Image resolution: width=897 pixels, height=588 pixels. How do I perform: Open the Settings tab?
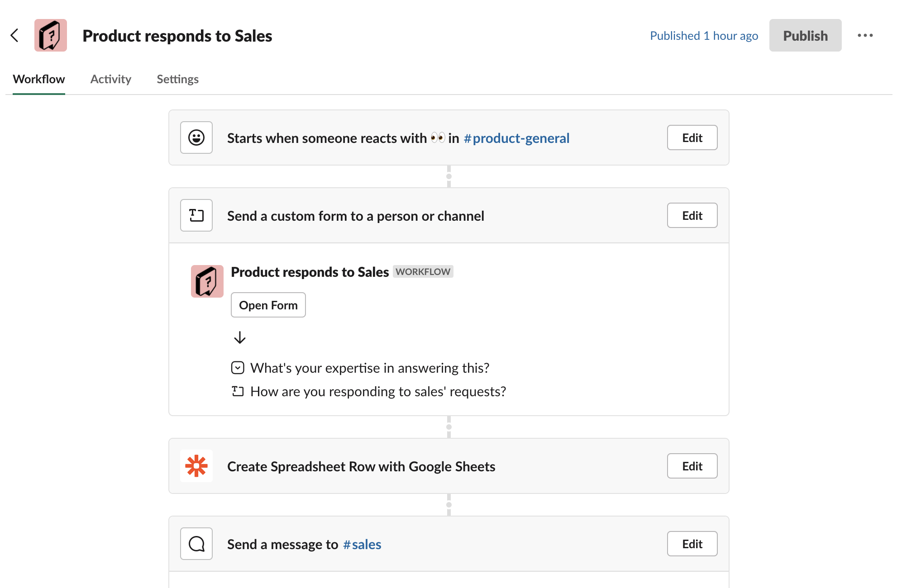(177, 79)
